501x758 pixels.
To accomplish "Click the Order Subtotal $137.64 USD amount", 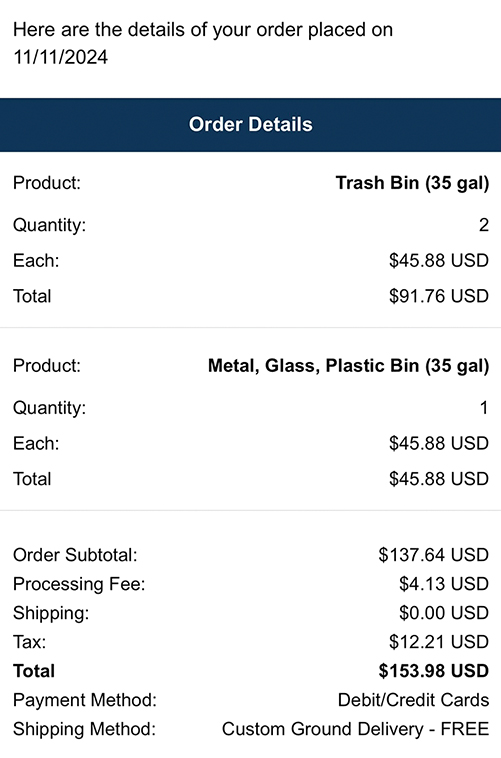I will (x=434, y=555).
